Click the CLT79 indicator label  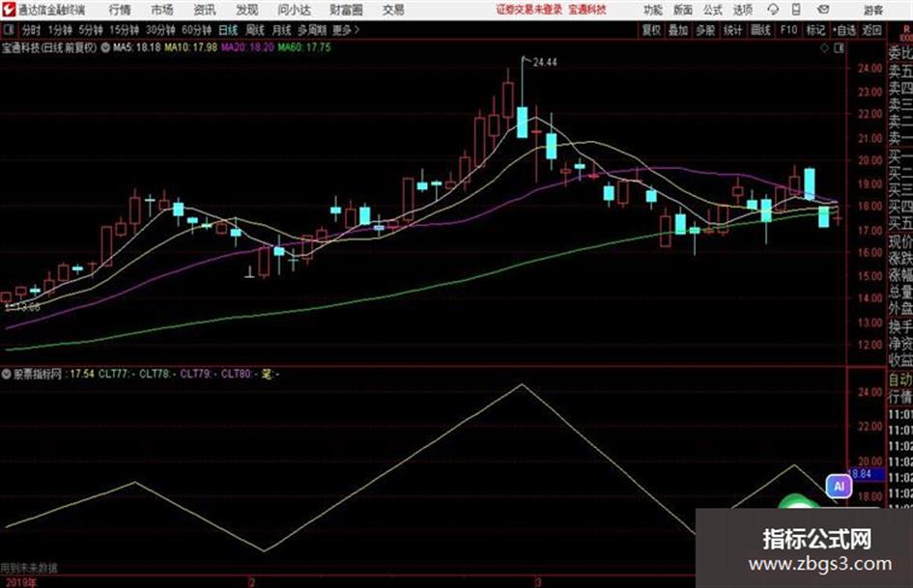198,374
